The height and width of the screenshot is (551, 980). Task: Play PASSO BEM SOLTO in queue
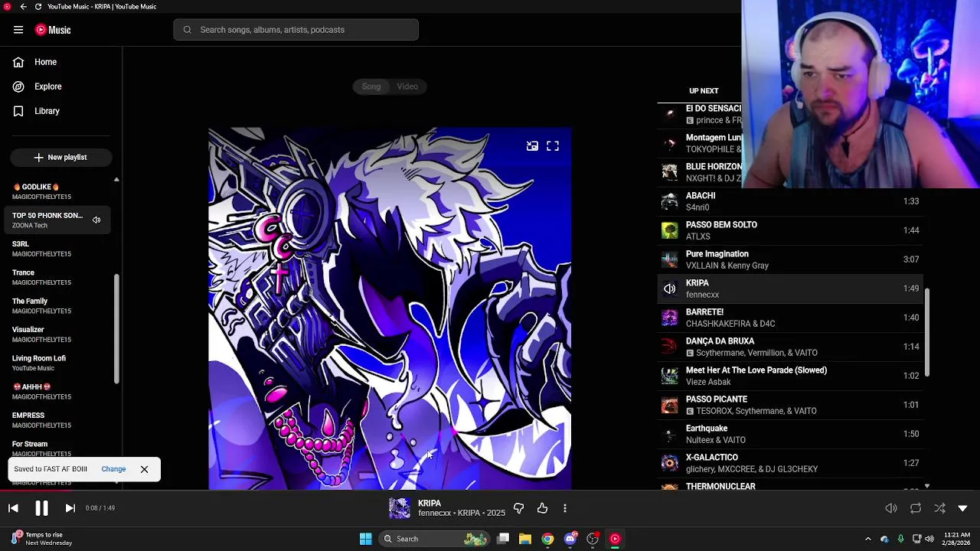click(790, 230)
